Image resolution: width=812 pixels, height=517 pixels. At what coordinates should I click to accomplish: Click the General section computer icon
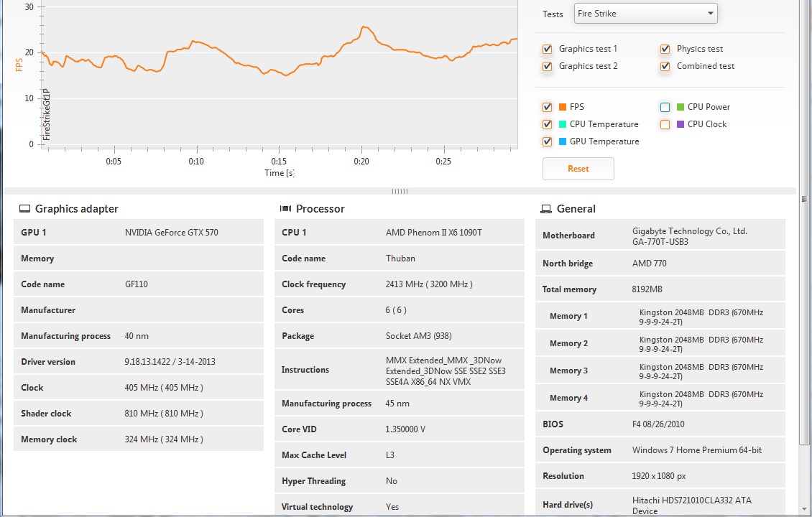point(546,209)
